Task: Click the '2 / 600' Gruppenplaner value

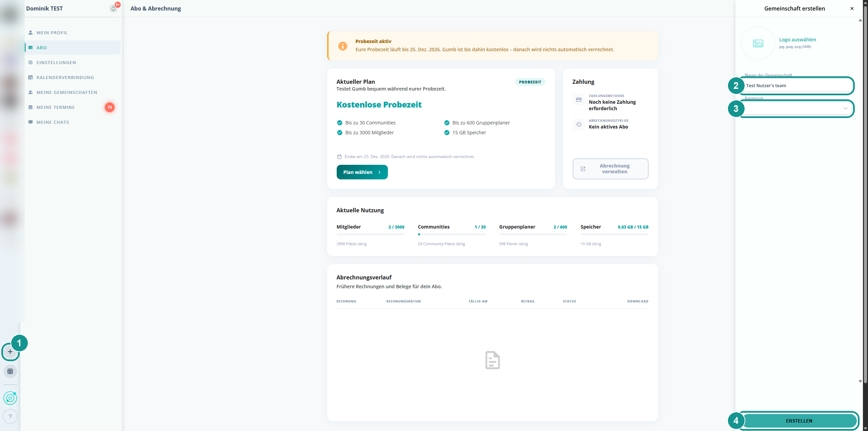Action: pos(560,227)
